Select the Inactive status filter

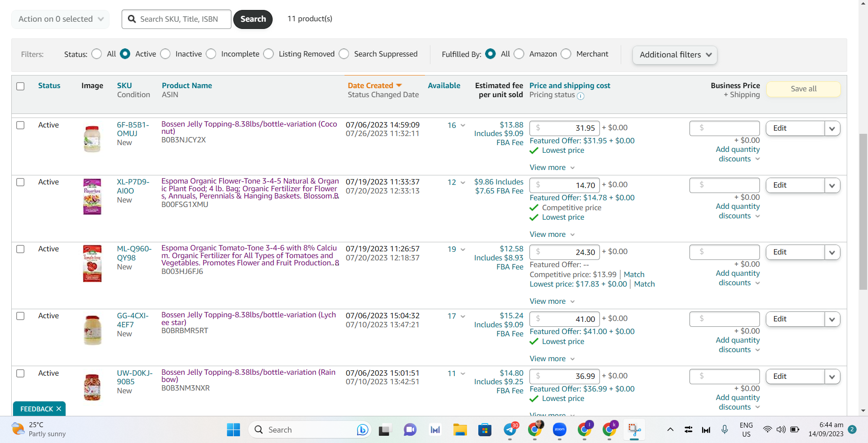[165, 54]
